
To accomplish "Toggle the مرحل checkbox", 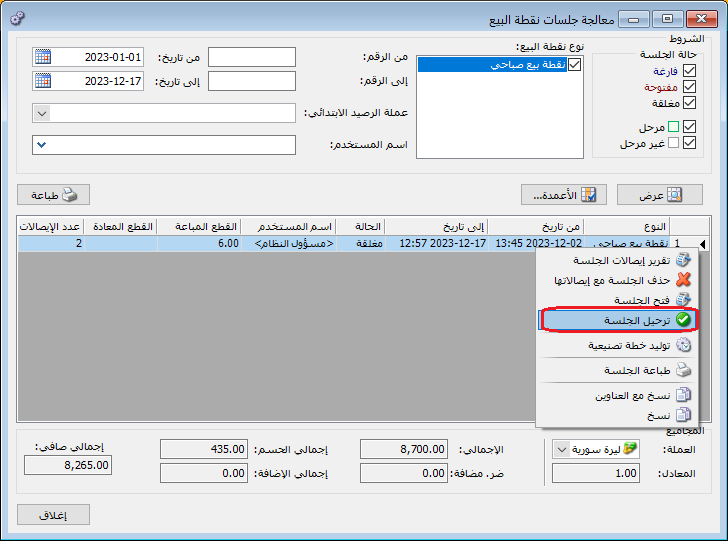I will click(x=689, y=126).
